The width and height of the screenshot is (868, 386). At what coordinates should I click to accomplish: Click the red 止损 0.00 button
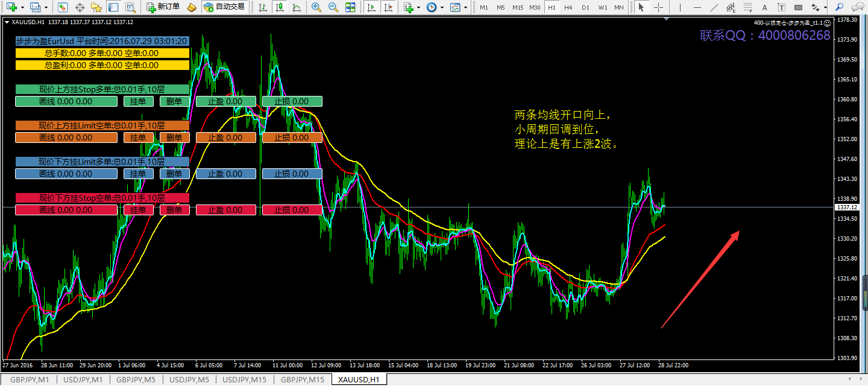click(292, 210)
